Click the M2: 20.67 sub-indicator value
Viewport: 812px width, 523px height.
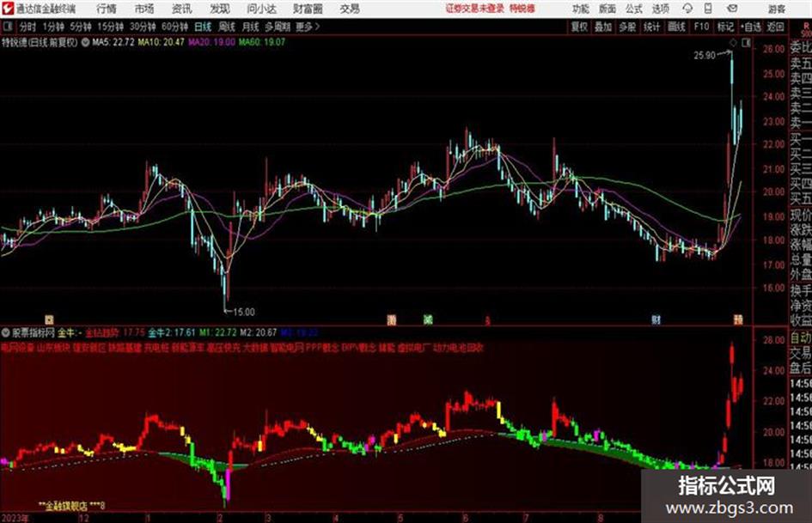coord(258,332)
